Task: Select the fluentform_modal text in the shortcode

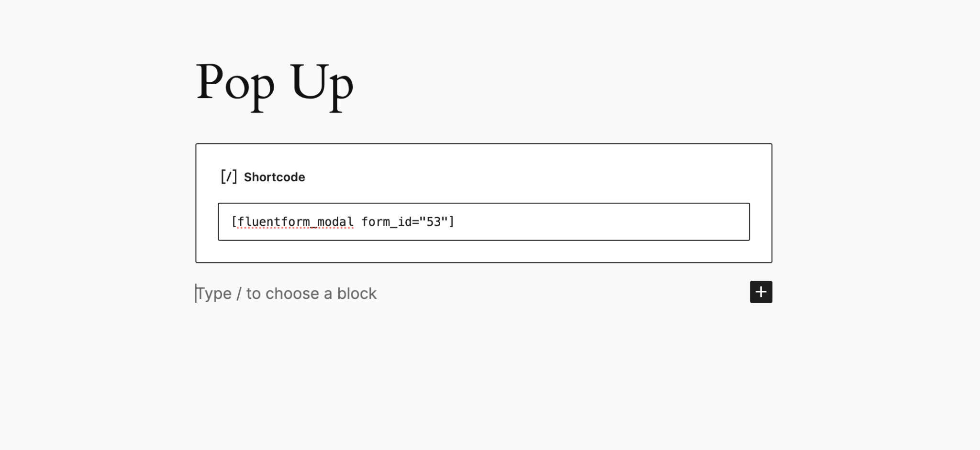Action: (x=296, y=221)
